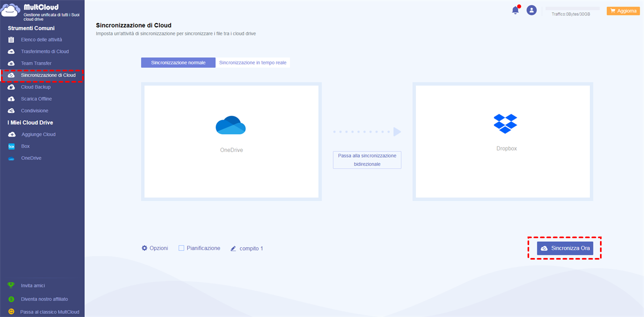Open notifications bell icon
The width and height of the screenshot is (644, 317).
pyautogui.click(x=516, y=10)
